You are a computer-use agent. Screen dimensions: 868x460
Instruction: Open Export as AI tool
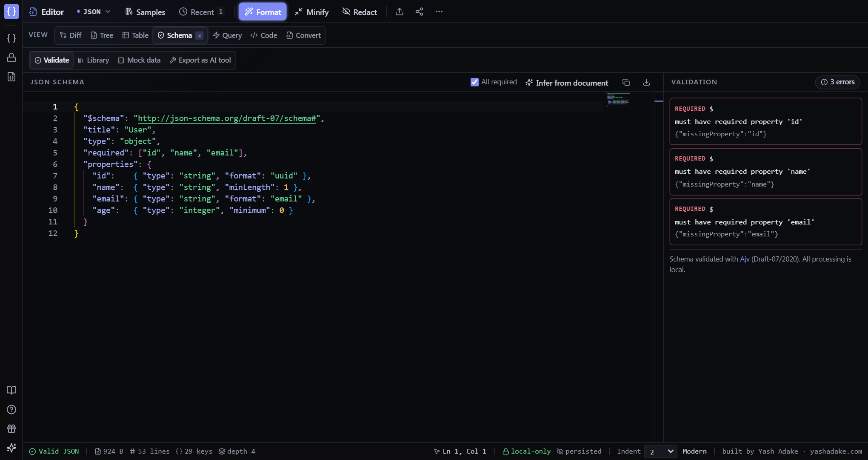point(200,60)
